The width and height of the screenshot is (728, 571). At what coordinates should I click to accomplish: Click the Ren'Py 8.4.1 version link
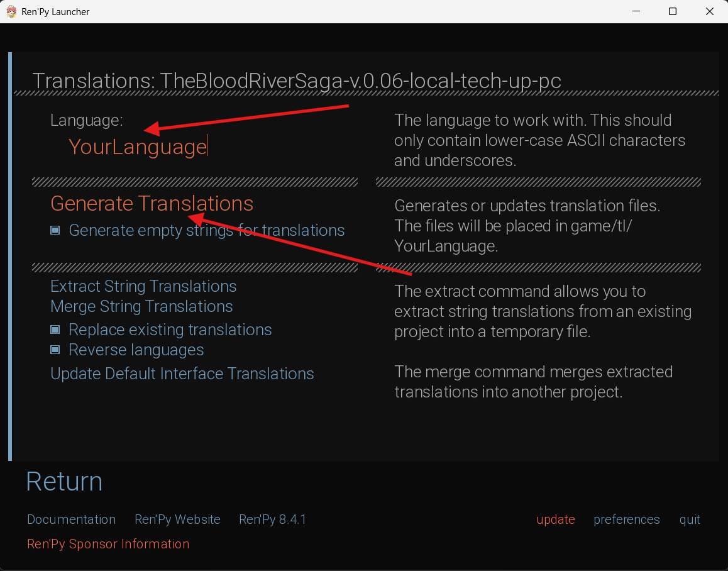click(x=273, y=519)
